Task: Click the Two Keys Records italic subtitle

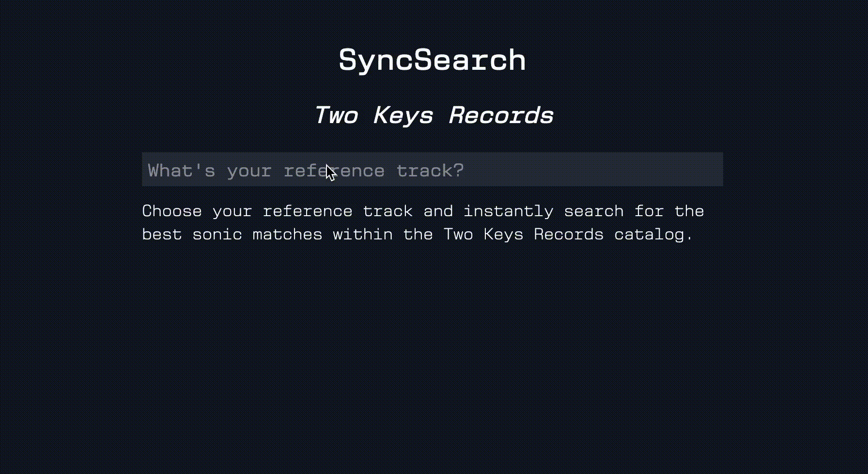Action: click(x=434, y=115)
